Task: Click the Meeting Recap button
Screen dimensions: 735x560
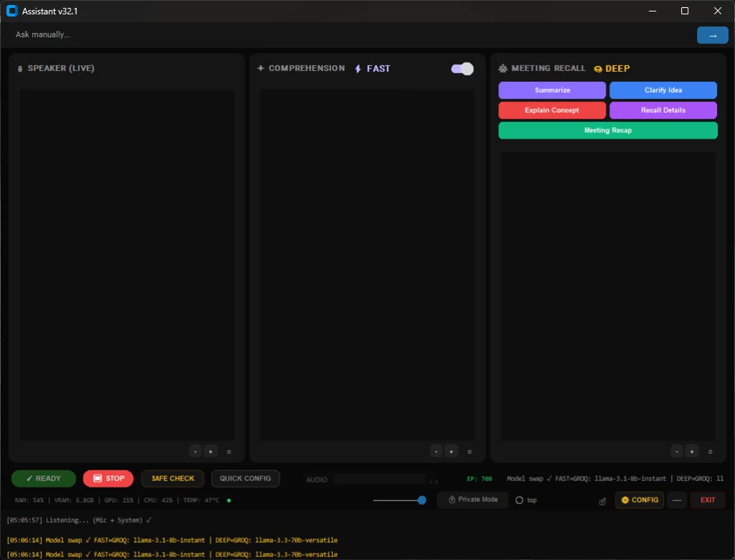Action: pyautogui.click(x=607, y=131)
